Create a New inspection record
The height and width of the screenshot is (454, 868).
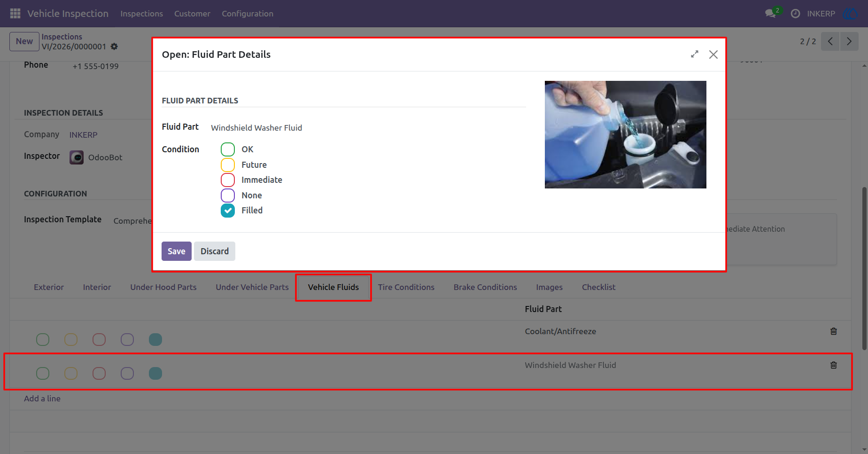[24, 41]
